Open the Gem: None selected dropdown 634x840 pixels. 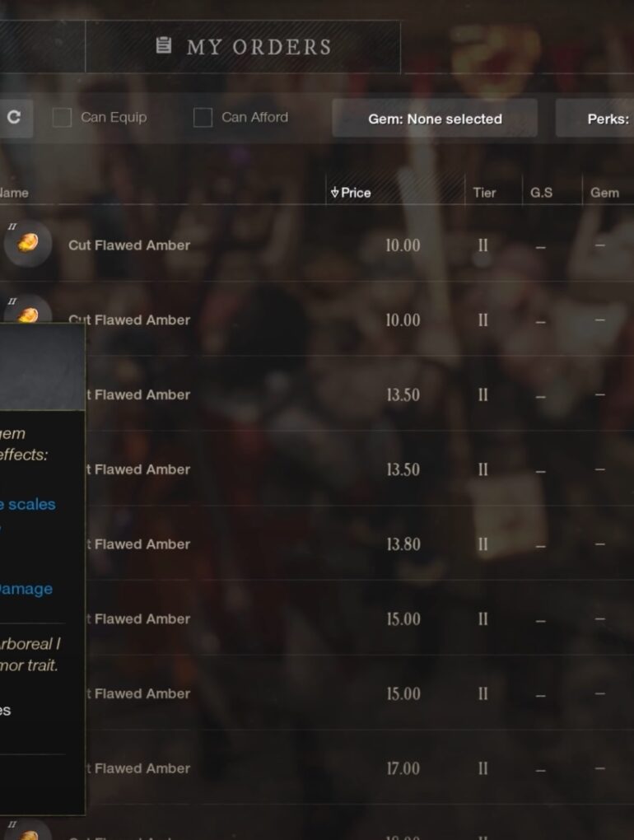(434, 119)
